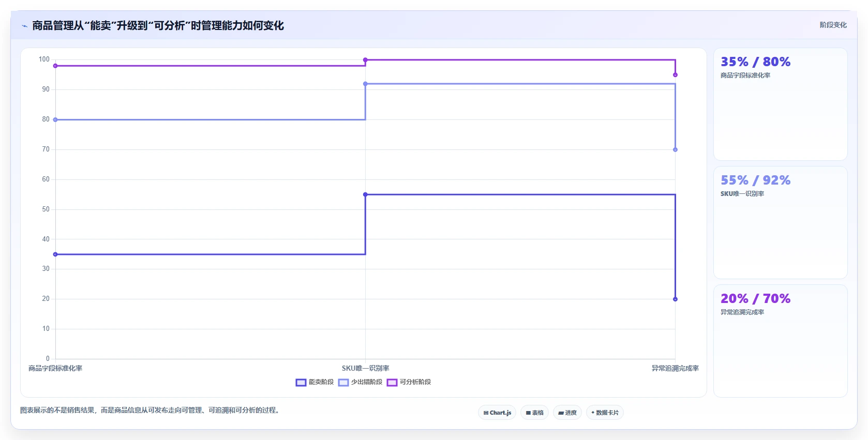Click the y-axis tick label 100
The height and width of the screenshot is (440, 868).
coord(44,59)
